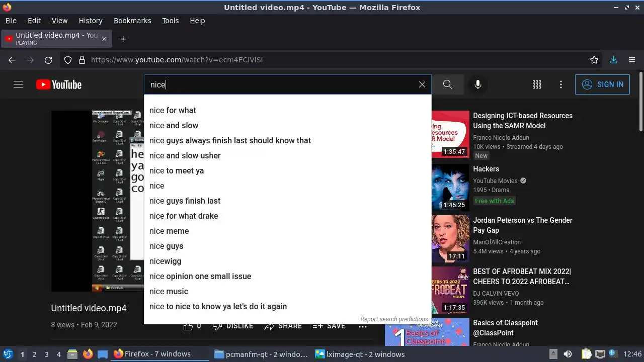Open the volume control tray icon
This screenshot has height=362, width=644.
pyautogui.click(x=568, y=354)
